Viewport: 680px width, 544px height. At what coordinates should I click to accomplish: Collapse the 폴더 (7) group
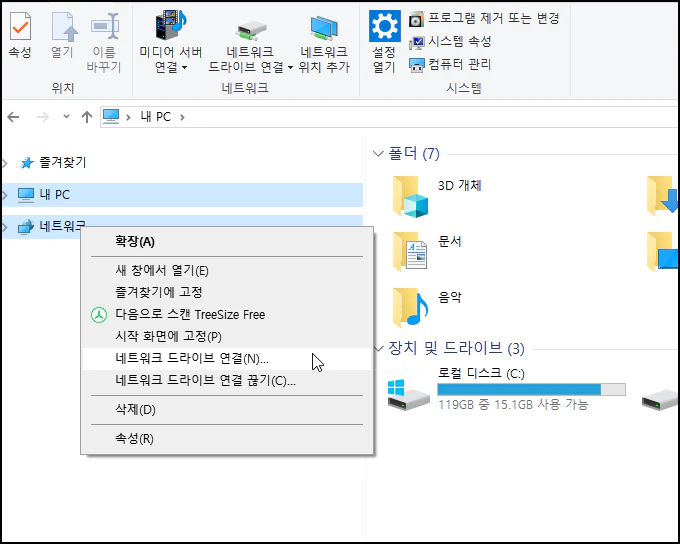[378, 154]
